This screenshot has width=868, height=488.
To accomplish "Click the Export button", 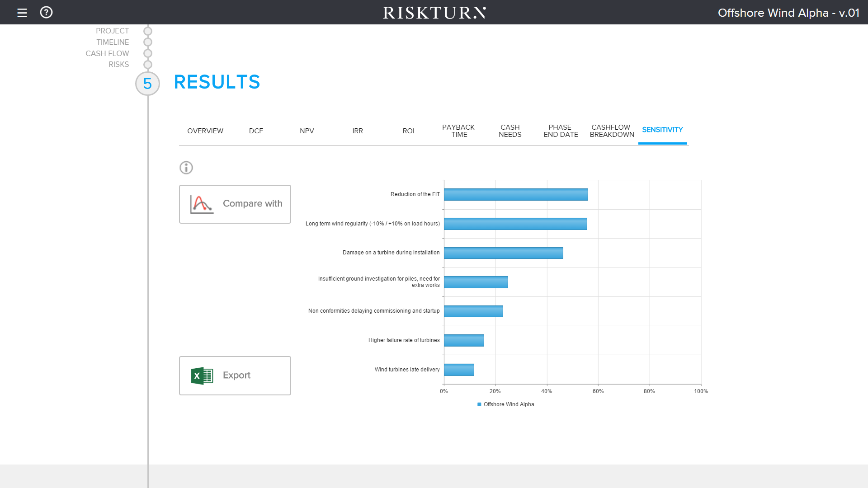I will 235,376.
